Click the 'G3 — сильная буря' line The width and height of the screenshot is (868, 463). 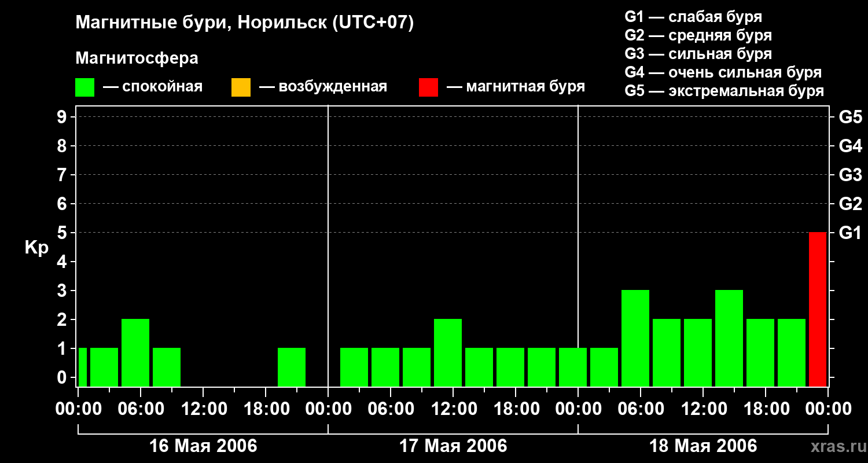698,54
